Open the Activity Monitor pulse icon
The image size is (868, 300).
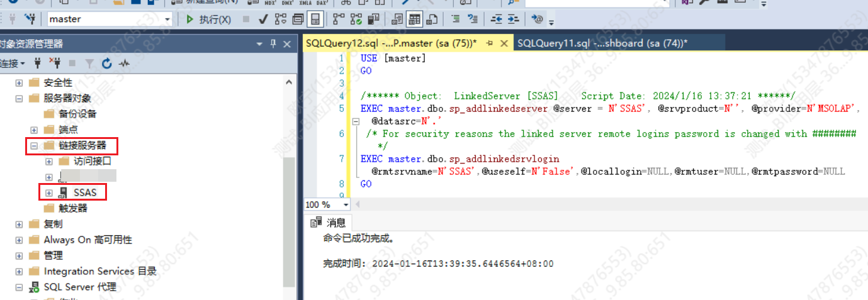(124, 63)
